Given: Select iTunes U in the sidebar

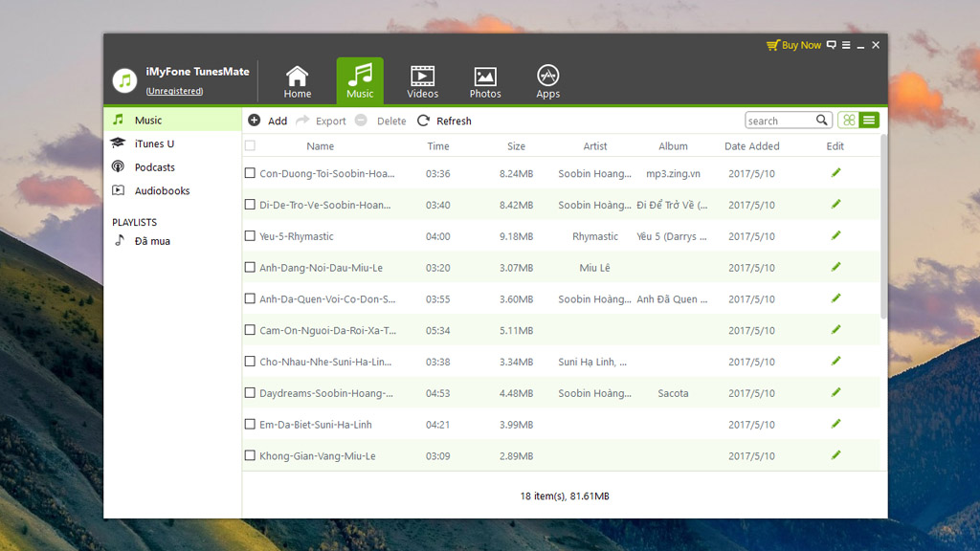Looking at the screenshot, I should (172, 143).
